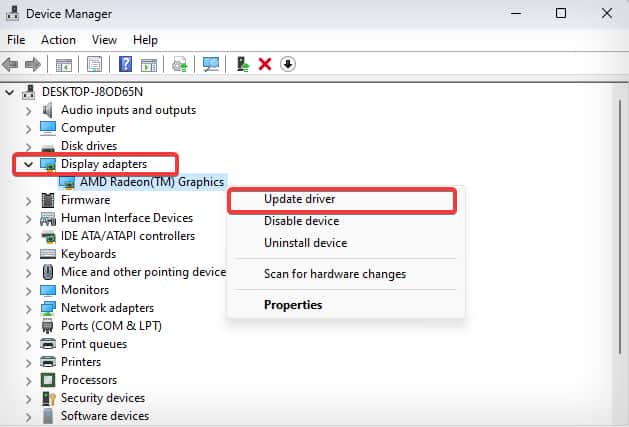Click the Human Interface Devices icon
This screenshot has width=629, height=427.
click(48, 218)
